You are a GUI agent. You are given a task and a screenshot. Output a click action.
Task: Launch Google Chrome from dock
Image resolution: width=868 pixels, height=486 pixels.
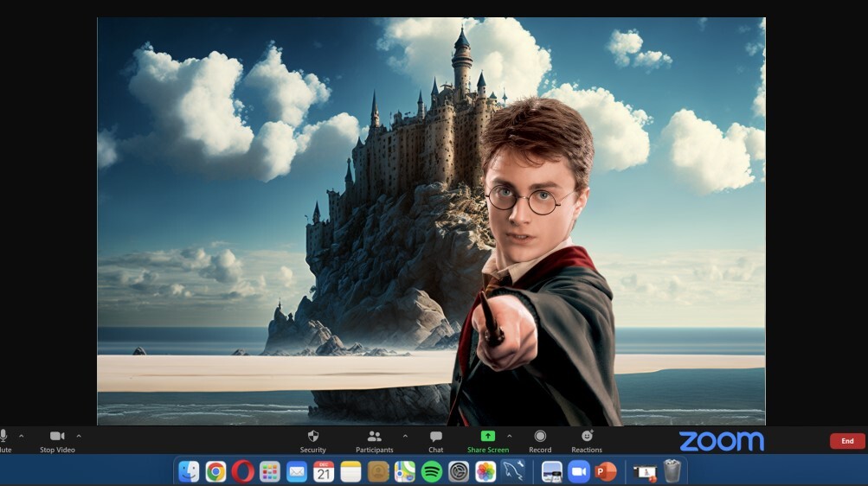click(215, 471)
